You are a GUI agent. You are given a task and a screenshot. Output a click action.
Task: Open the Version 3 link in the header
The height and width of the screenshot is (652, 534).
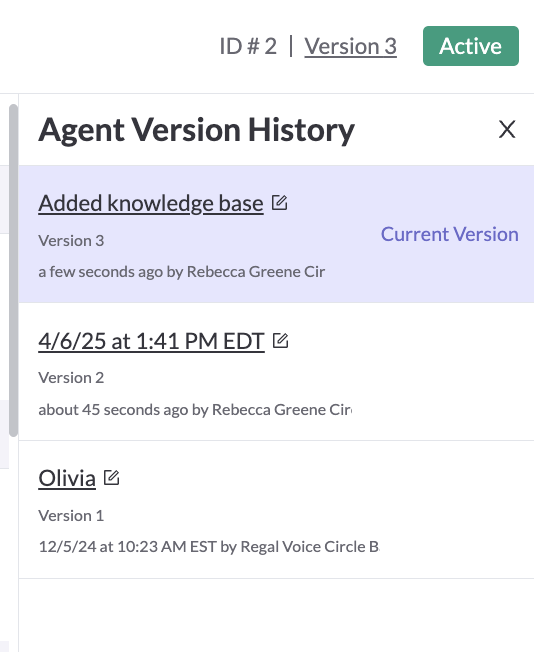click(x=350, y=46)
